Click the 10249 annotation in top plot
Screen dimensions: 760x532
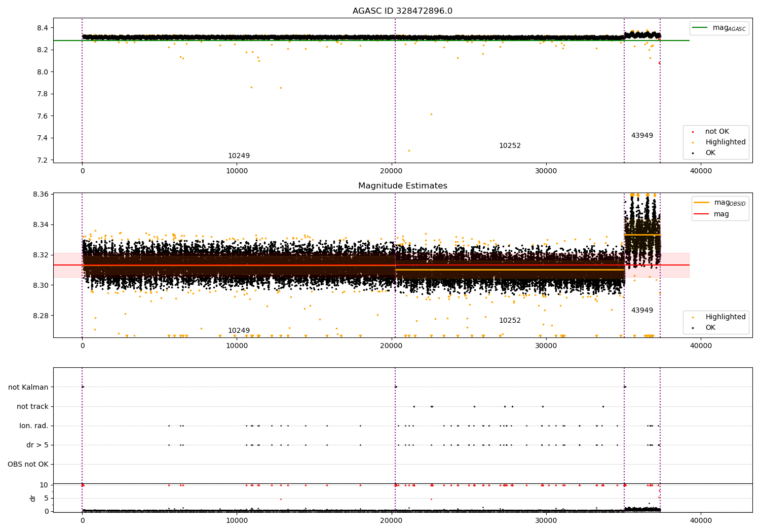pyautogui.click(x=239, y=156)
